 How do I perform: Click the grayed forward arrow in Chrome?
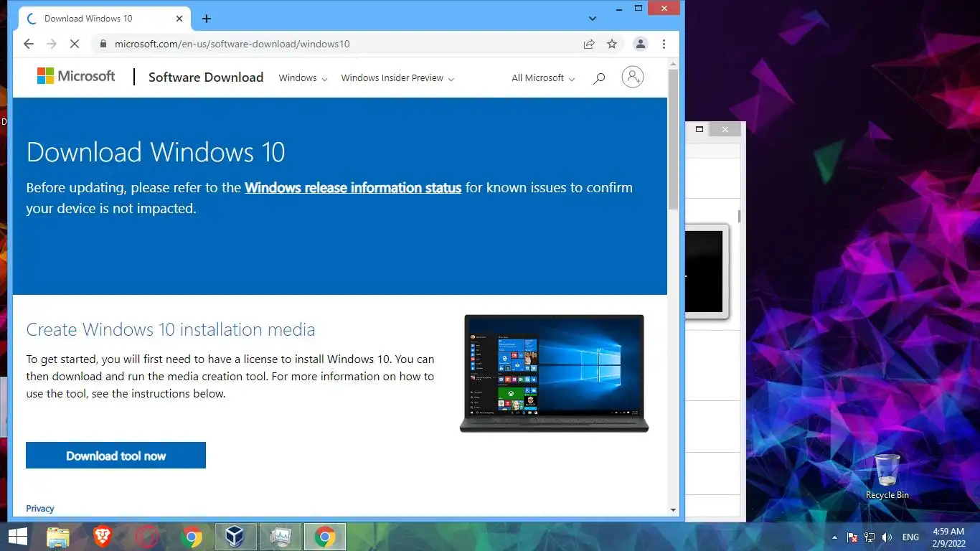[51, 44]
